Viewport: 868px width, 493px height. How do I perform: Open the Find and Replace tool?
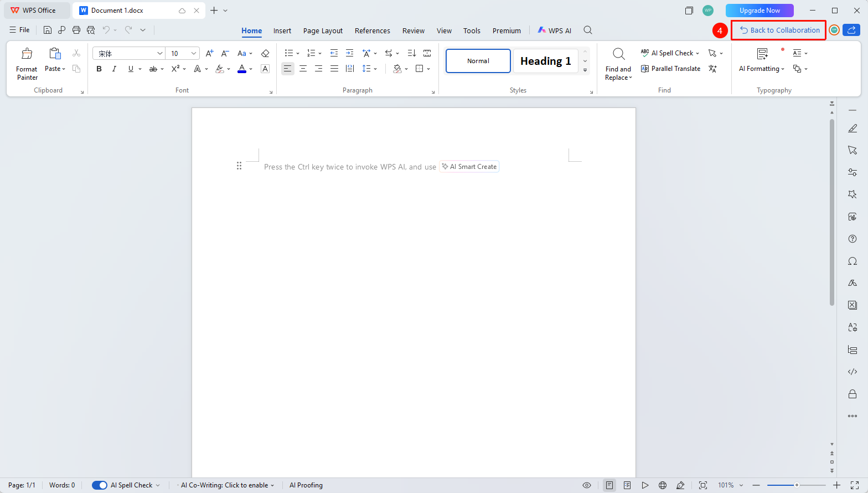coord(618,65)
